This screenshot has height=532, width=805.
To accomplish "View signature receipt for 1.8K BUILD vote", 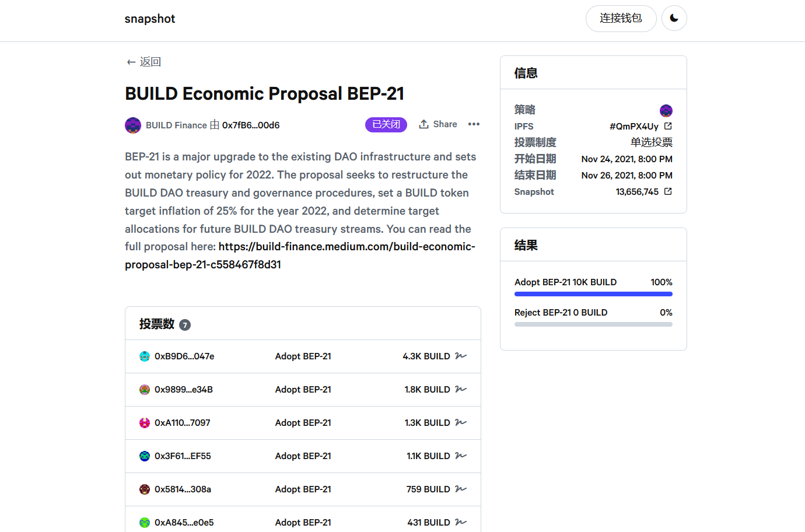I will click(461, 389).
